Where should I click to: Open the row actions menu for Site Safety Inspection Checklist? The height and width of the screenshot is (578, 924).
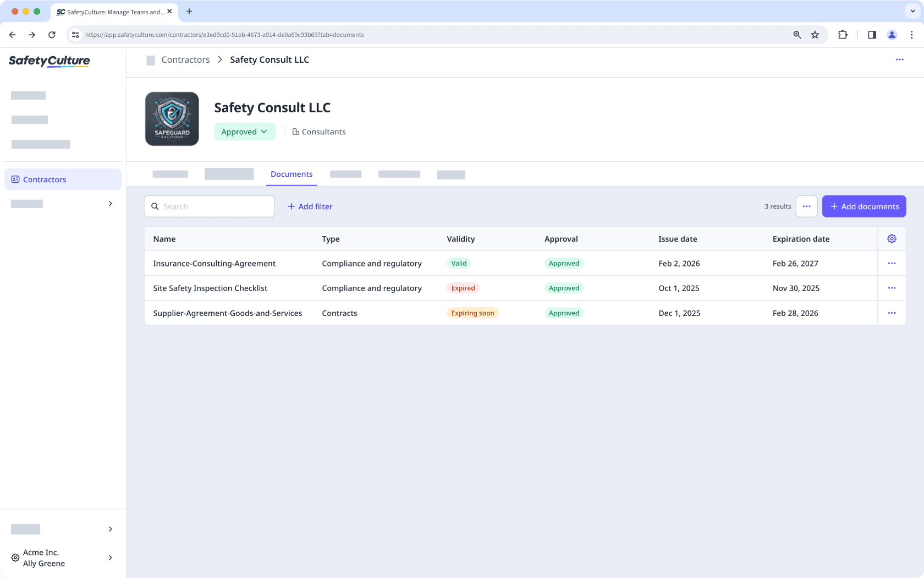pos(892,288)
